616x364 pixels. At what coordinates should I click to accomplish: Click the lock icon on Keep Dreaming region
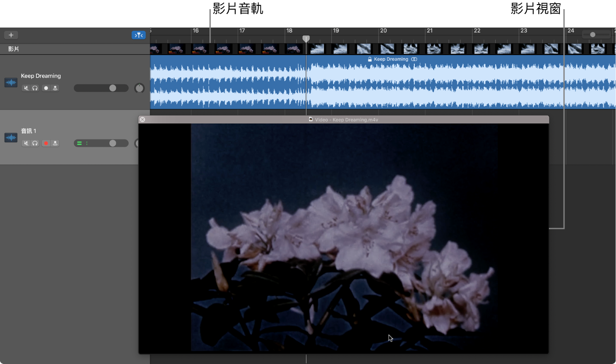coord(369,59)
